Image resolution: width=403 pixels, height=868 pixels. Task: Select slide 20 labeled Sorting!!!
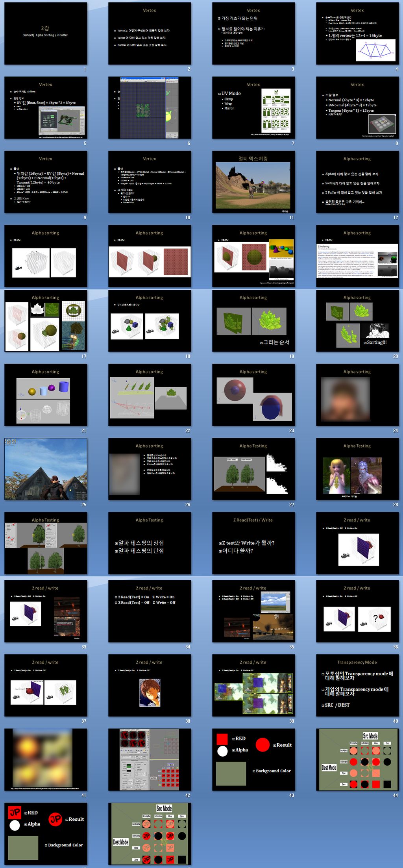357,321
